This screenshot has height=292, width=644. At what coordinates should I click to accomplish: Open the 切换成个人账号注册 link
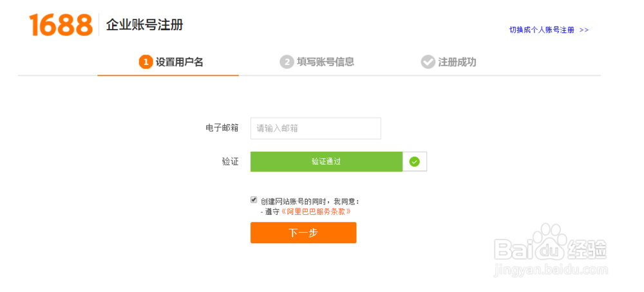coord(542,30)
